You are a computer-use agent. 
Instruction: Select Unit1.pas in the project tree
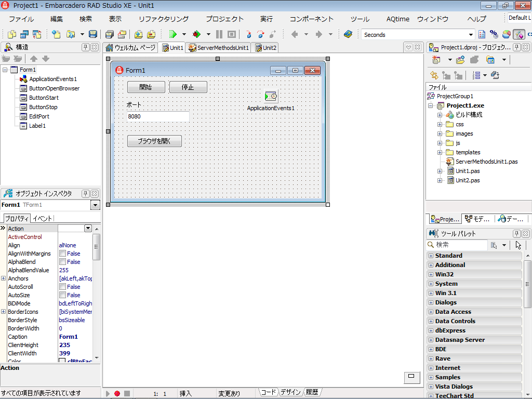(468, 171)
